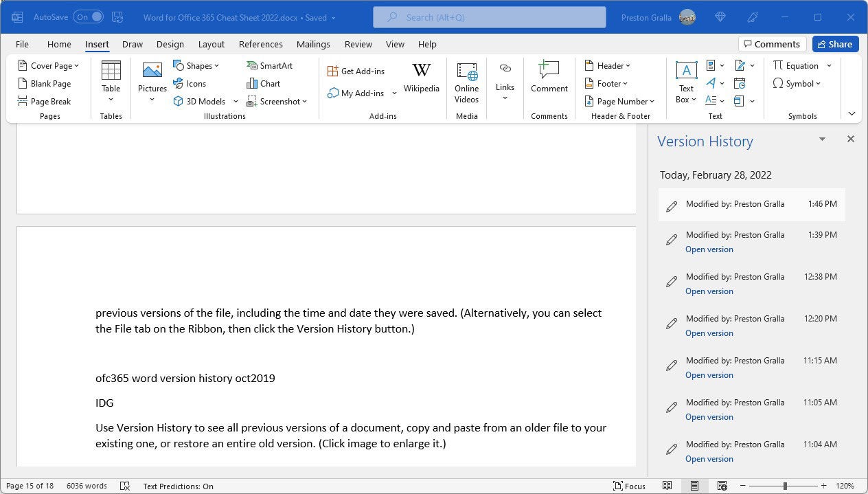
Task: Switch to the Draw tab
Action: pos(133,44)
